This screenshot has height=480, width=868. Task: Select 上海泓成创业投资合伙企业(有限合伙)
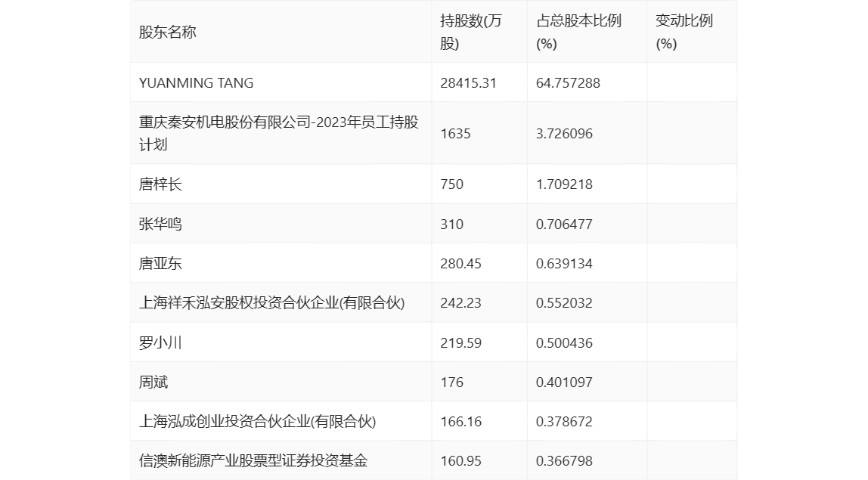click(257, 421)
